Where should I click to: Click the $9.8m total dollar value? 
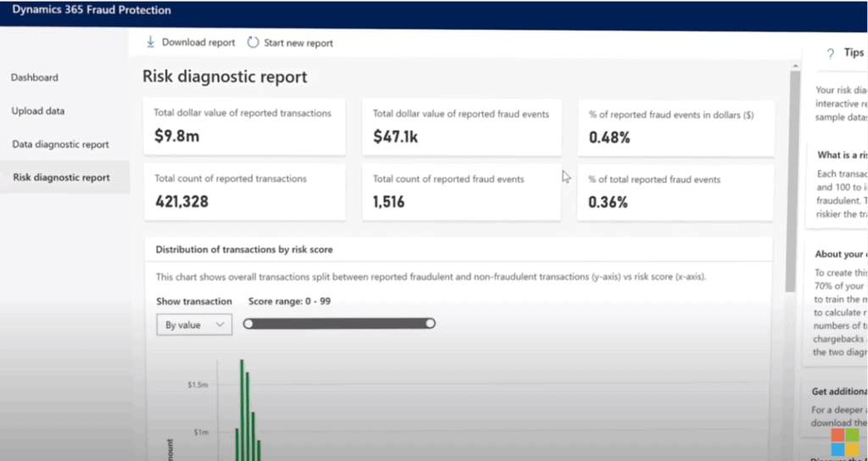(176, 136)
